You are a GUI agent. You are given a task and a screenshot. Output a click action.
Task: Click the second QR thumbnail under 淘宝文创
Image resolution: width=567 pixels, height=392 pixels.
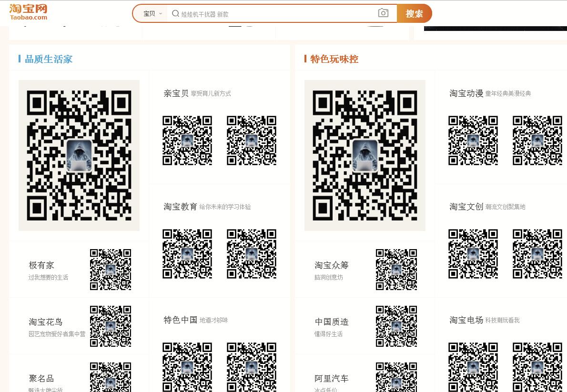[538, 254]
